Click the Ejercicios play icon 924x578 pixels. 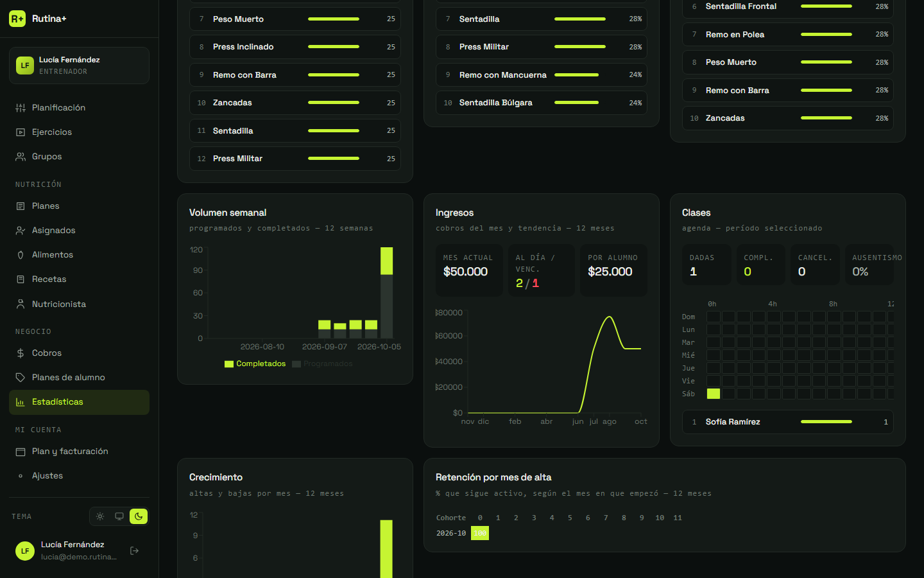pos(21,132)
